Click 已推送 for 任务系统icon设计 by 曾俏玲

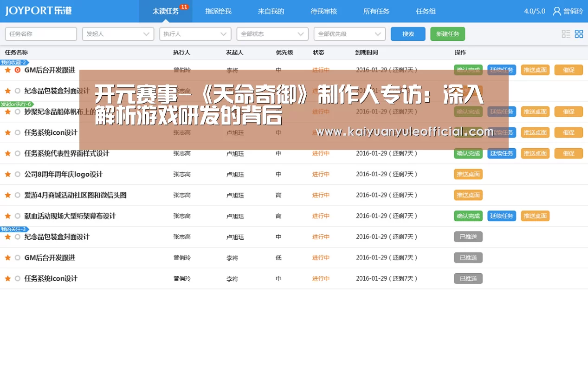pos(468,279)
